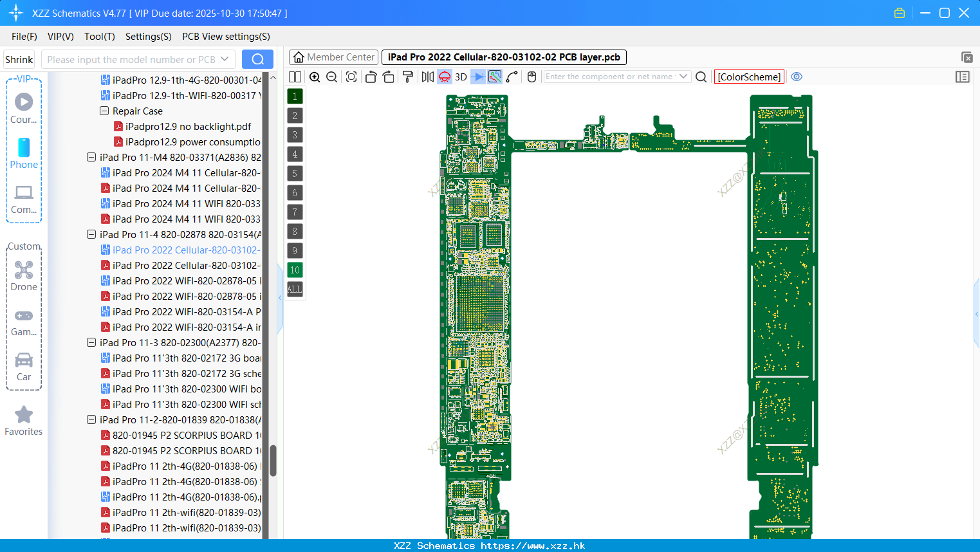The width and height of the screenshot is (980, 552).
Task: Collapse the Repair Case folder
Action: [104, 111]
